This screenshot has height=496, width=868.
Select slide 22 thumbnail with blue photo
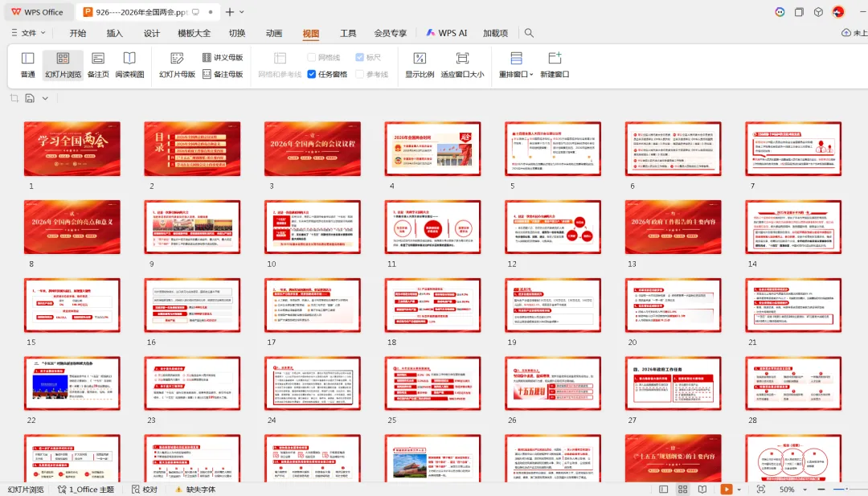coord(72,383)
